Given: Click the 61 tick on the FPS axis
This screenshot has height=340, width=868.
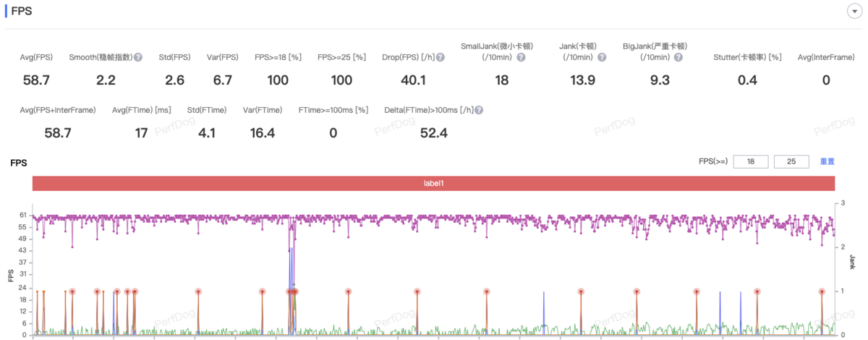Looking at the screenshot, I should 23,215.
